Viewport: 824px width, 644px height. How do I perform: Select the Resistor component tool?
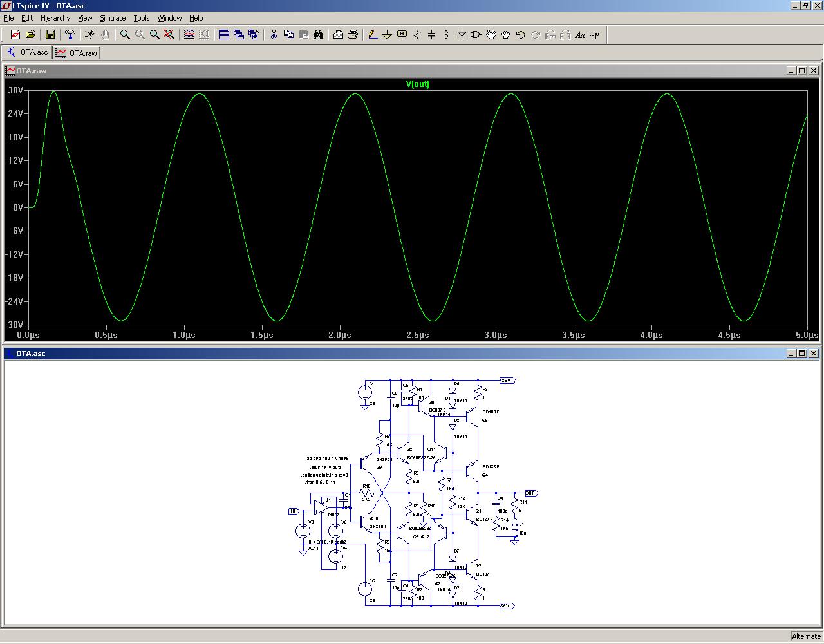[417, 35]
